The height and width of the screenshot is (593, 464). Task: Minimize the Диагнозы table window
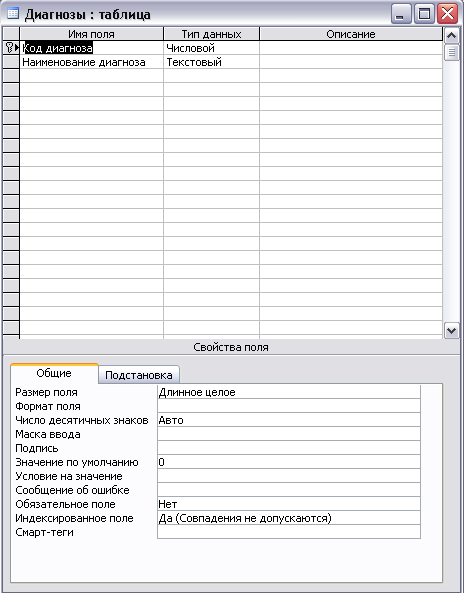coord(401,14)
